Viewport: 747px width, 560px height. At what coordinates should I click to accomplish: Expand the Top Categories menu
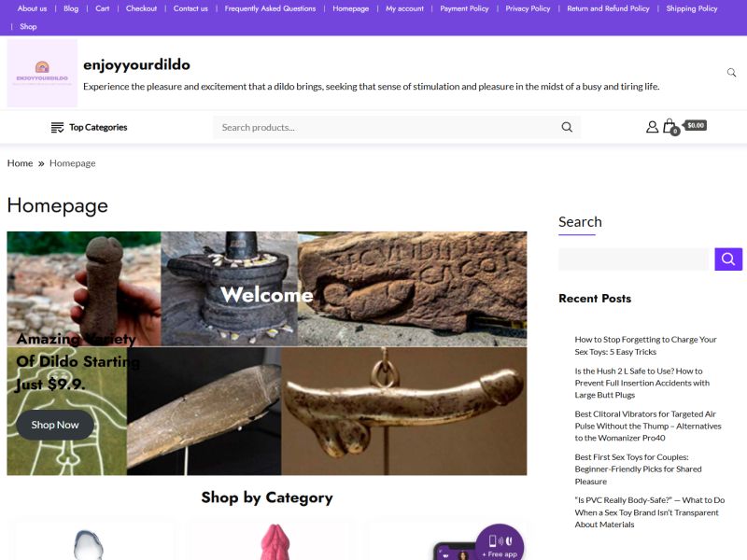pyautogui.click(x=89, y=127)
